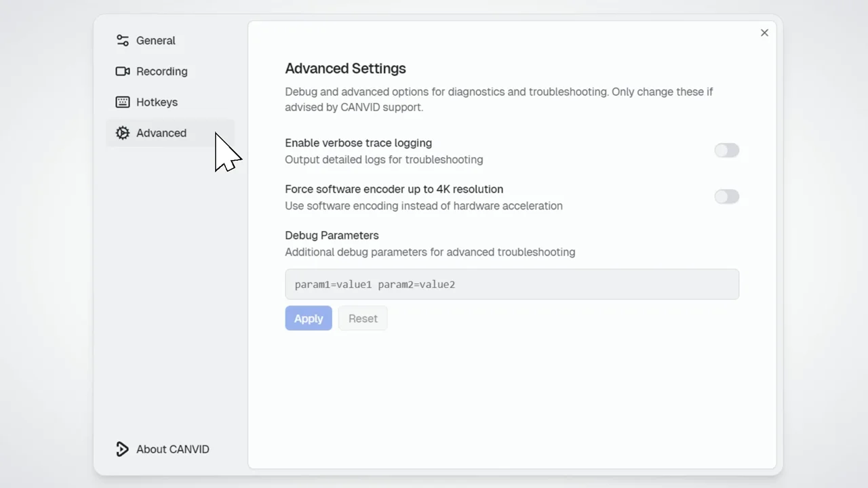868x488 pixels.
Task: Click the gear icon beside Advanced
Action: coord(123,133)
